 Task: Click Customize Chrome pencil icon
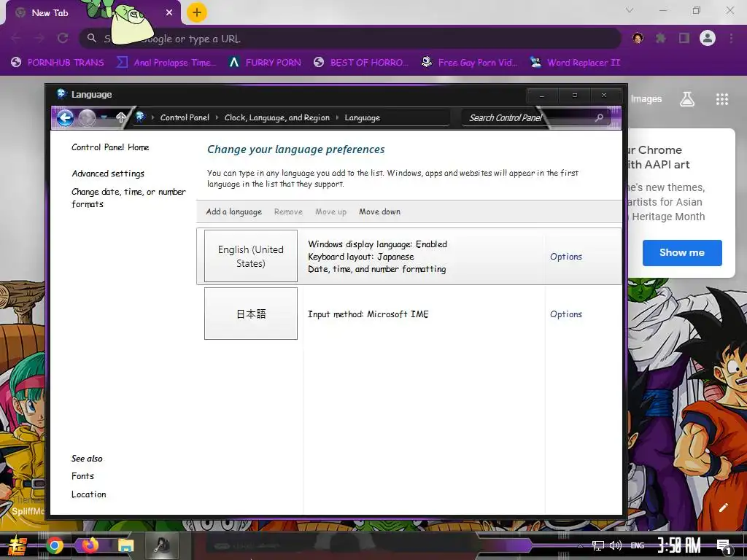pos(723,507)
